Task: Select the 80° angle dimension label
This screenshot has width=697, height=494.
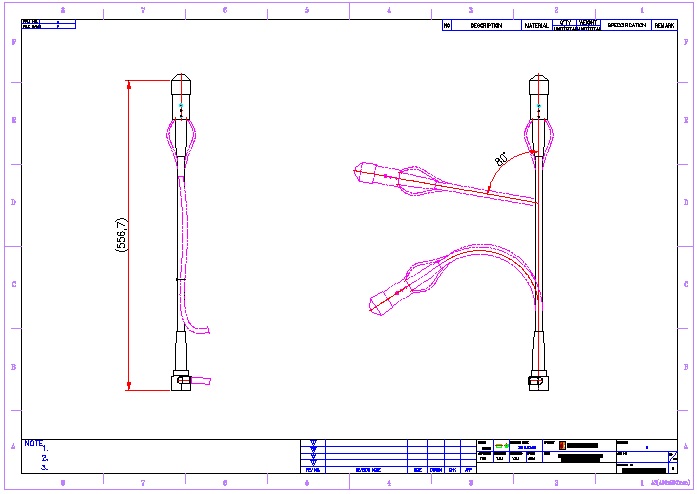Action: 501,158
